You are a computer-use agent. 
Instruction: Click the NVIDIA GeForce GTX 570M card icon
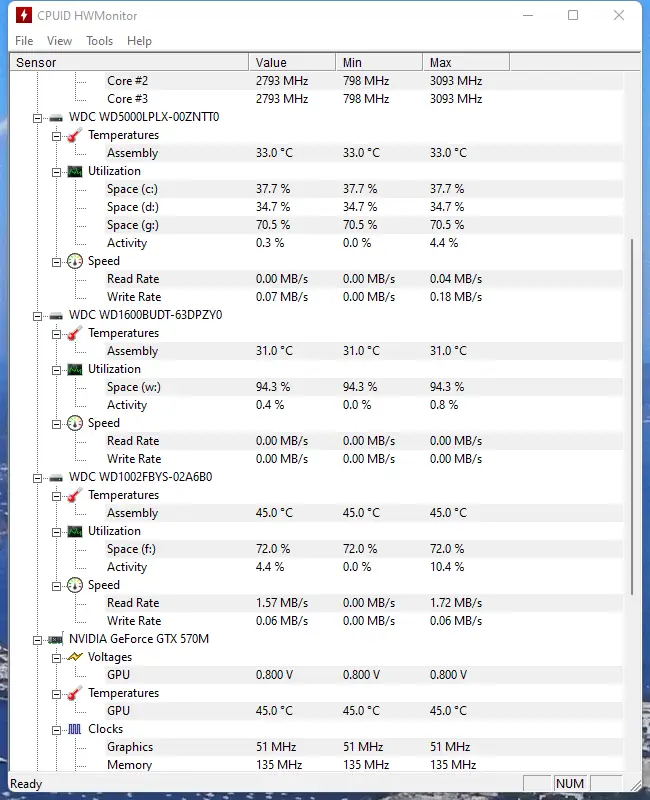click(56, 639)
